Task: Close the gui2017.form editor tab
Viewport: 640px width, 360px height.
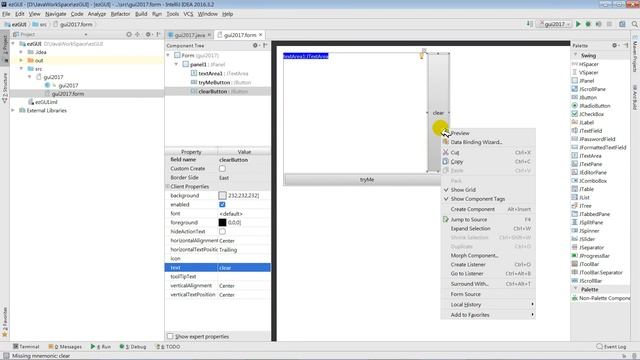Action: [260, 35]
